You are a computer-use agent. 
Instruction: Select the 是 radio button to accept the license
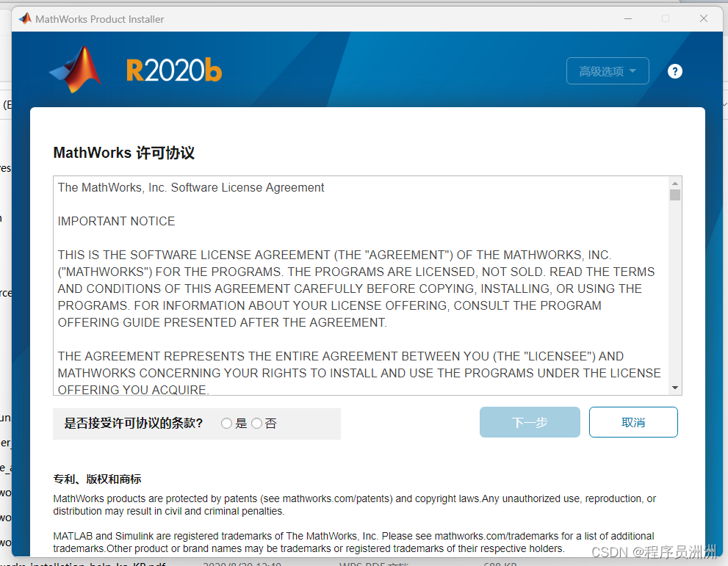tap(226, 423)
